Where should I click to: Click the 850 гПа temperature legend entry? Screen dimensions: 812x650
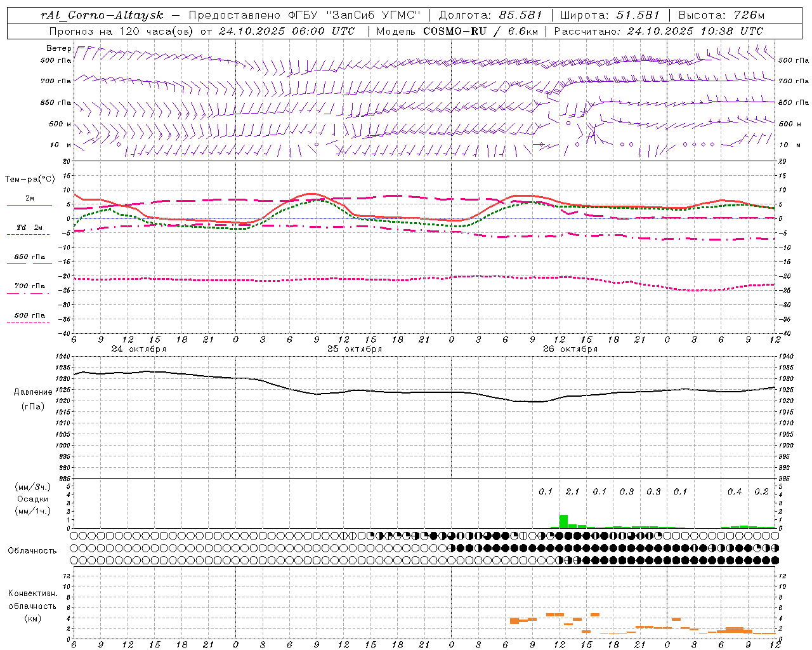pos(30,257)
